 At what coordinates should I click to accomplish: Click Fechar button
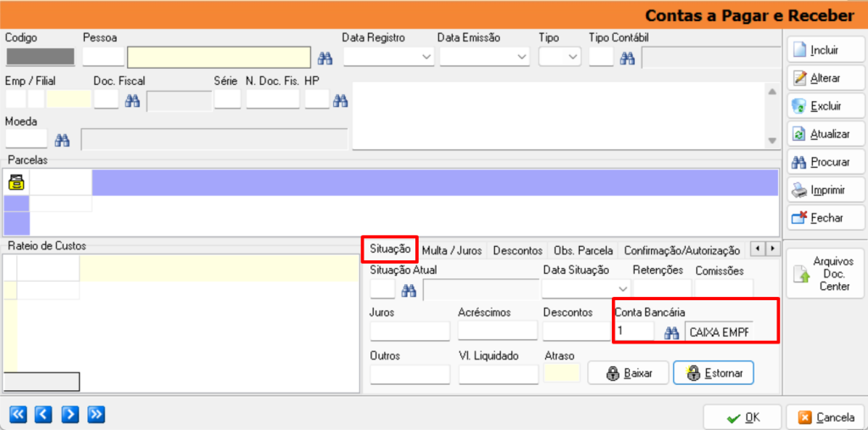tap(826, 218)
